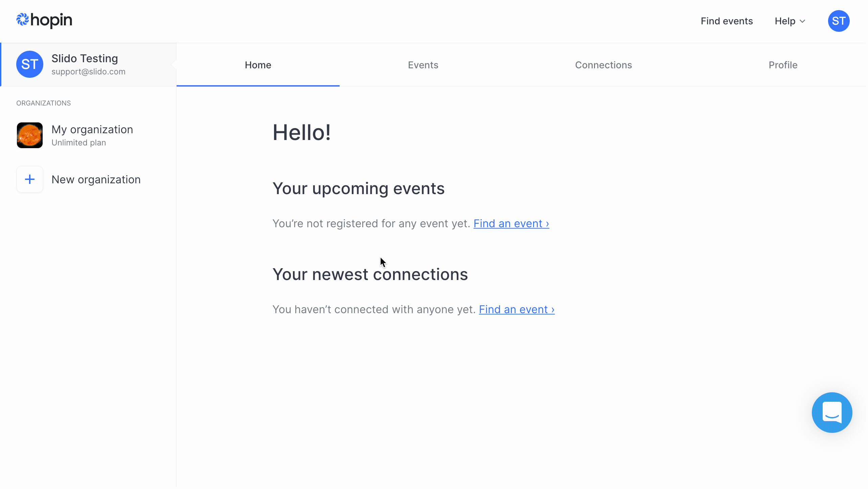Image resolution: width=868 pixels, height=489 pixels.
Task: Click the Hello! heading
Action: tap(302, 133)
